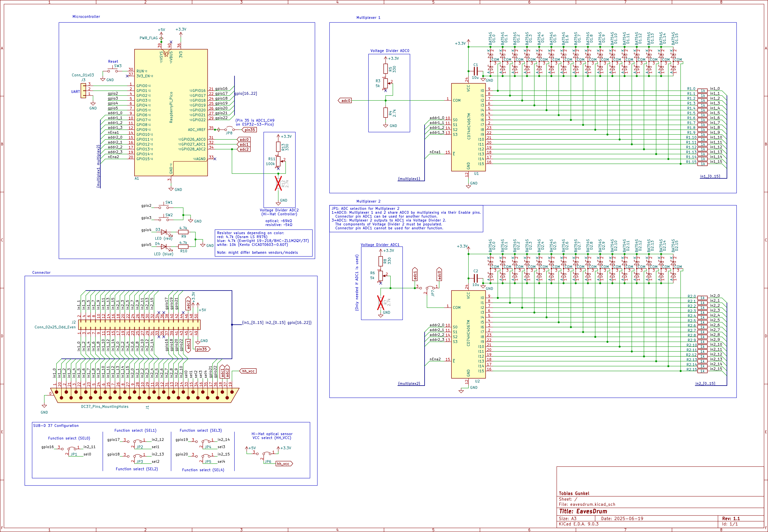Select the hh_vcc hierarchical label
Screen dimensions: 768x532
coord(248,371)
